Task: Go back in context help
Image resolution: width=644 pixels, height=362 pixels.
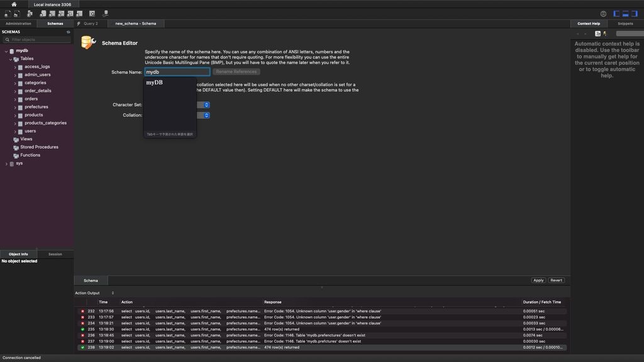Action: (x=578, y=34)
